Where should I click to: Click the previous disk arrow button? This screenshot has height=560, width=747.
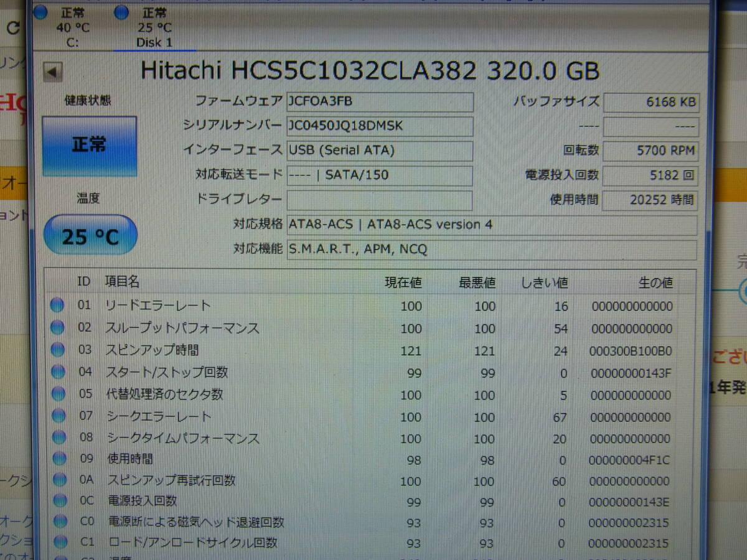click(53, 72)
